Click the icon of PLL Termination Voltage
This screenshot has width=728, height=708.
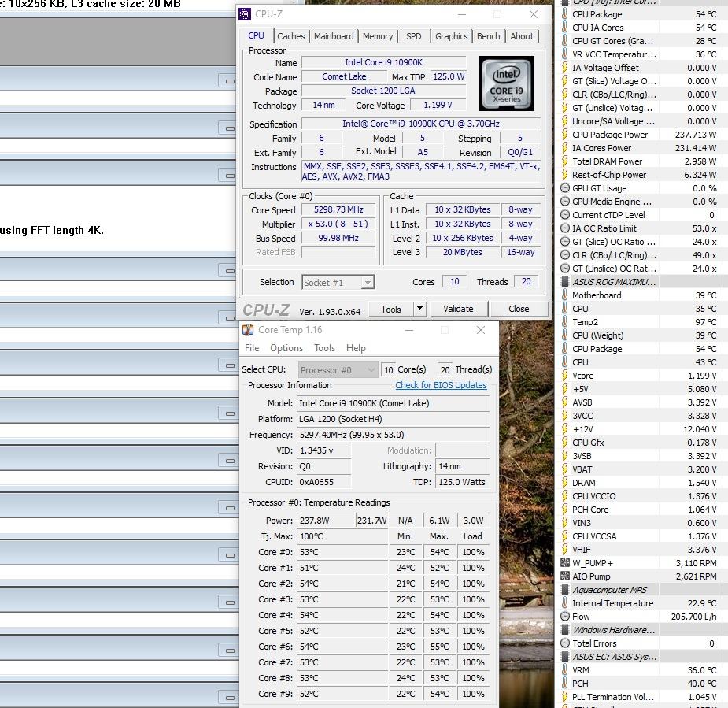point(564,697)
